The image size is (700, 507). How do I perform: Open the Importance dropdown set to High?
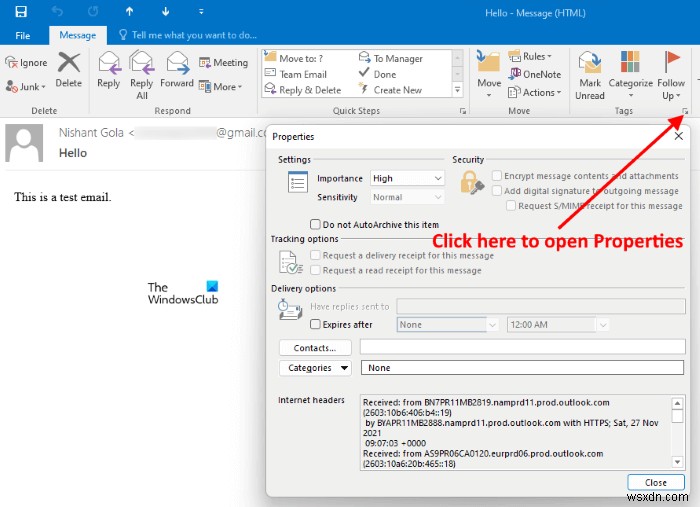coord(407,179)
